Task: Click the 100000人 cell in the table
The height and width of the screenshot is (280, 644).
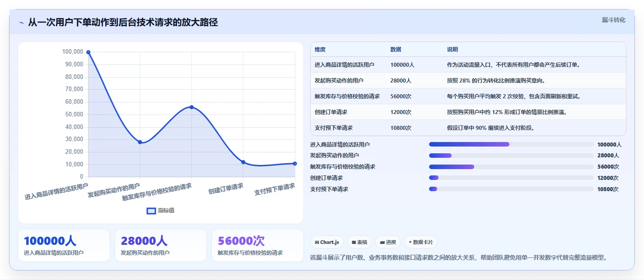Action: pos(402,65)
